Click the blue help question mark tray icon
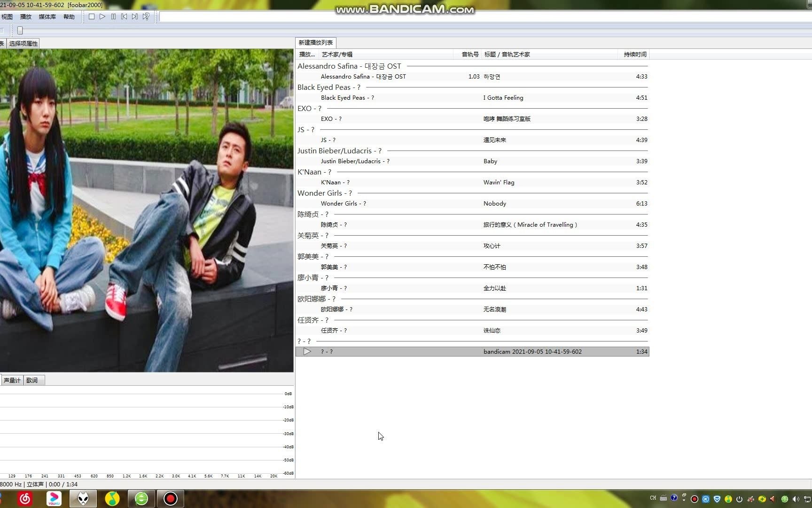 [x=674, y=498]
